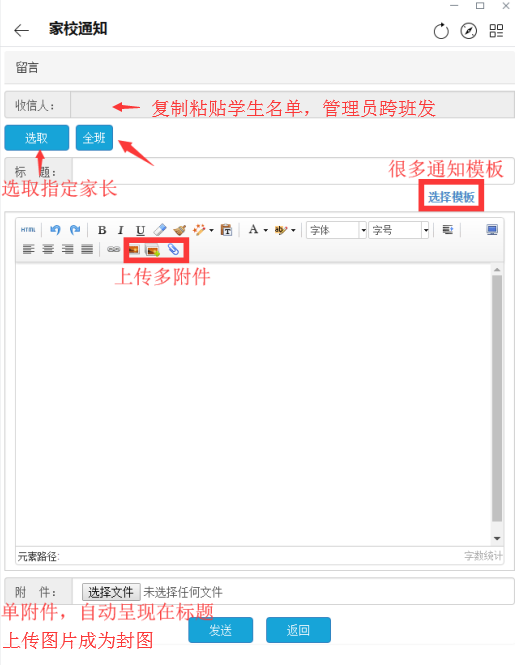Click the 选择文件 file chooser button
The width and height of the screenshot is (515, 665).
tap(111, 592)
